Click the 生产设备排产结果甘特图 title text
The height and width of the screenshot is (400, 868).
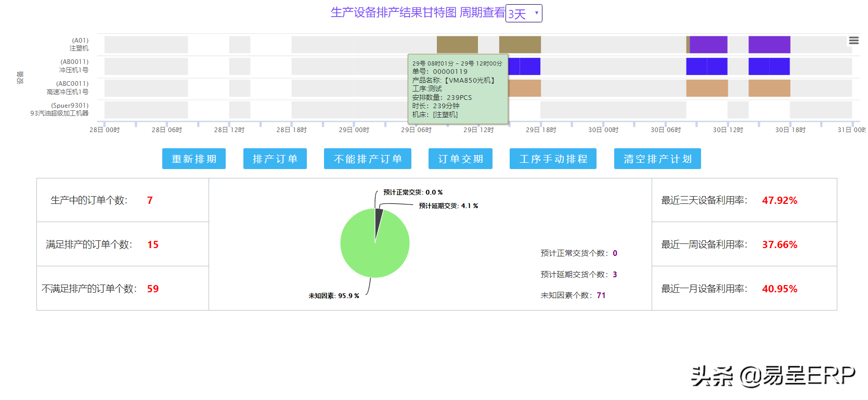coord(394,12)
